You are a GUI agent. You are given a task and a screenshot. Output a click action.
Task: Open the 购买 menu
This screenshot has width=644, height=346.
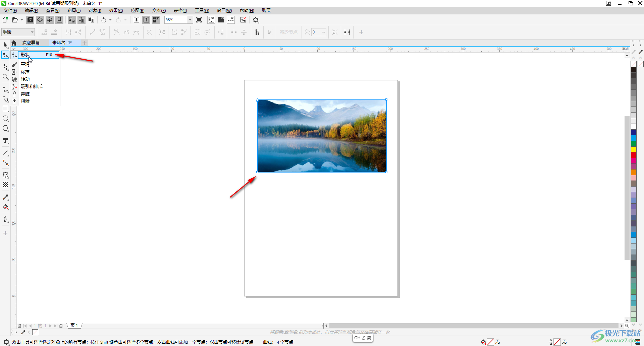click(x=266, y=10)
